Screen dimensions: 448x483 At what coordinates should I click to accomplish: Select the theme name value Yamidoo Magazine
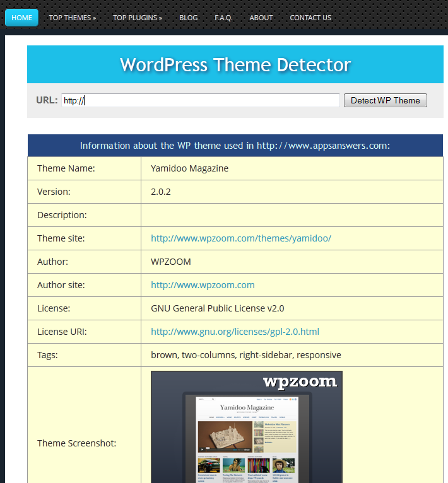coord(190,168)
